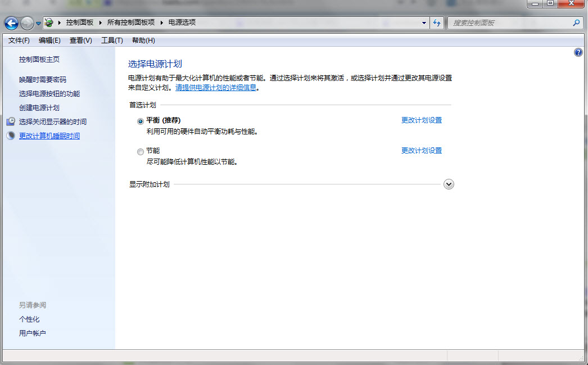Image resolution: width=588 pixels, height=365 pixels.
Task: Click the refresh icon in address bar
Action: [437, 22]
